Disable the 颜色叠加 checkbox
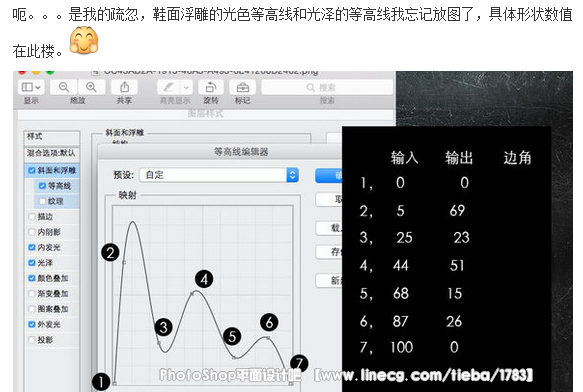The height and width of the screenshot is (392, 583). point(32,278)
